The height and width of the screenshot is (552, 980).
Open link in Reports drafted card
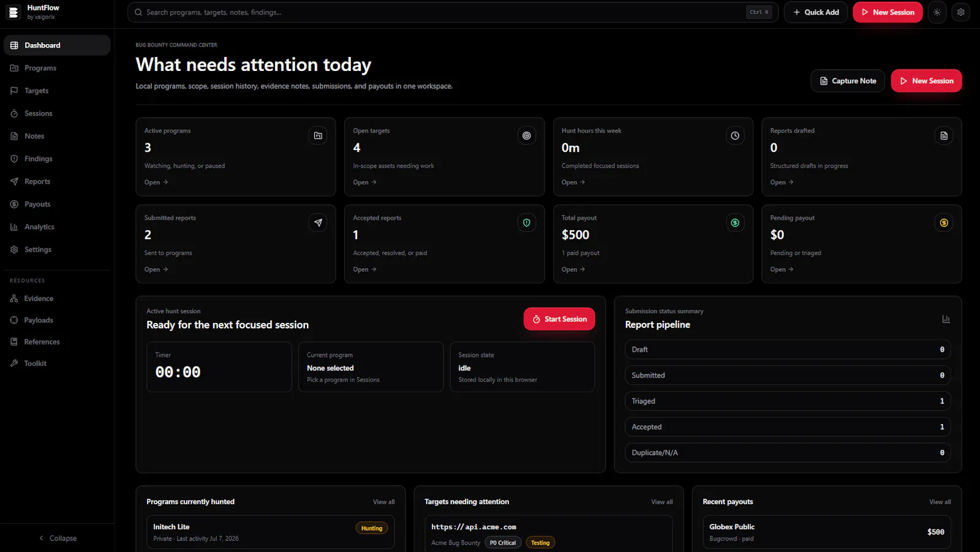[782, 182]
